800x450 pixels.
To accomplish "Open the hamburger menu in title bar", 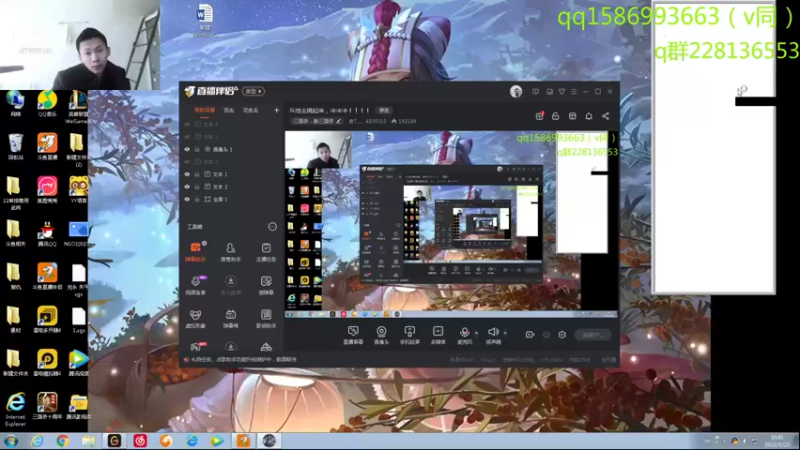I will 574,92.
